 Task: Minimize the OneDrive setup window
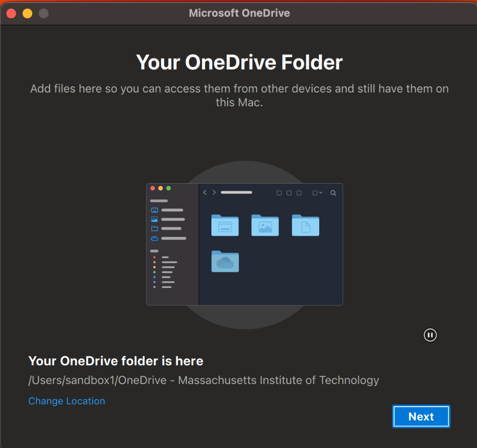click(x=28, y=13)
